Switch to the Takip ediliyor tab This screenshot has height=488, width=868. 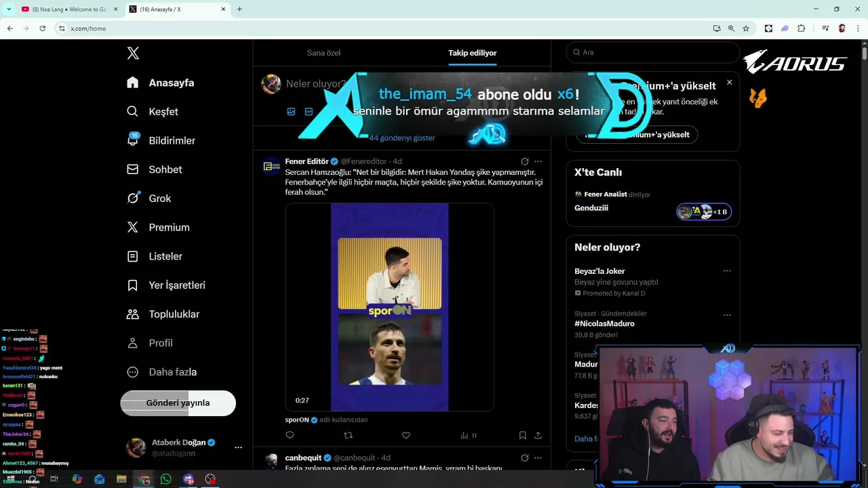pyautogui.click(x=473, y=53)
